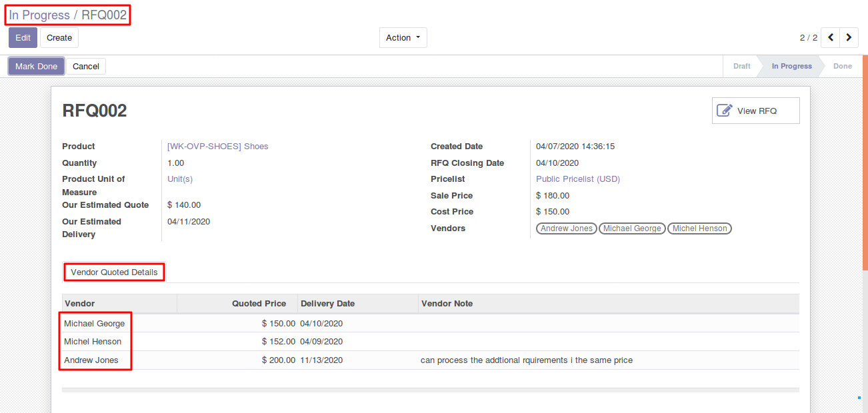Click the View RFQ edit icon
This screenshot has width=868, height=413.
[725, 111]
